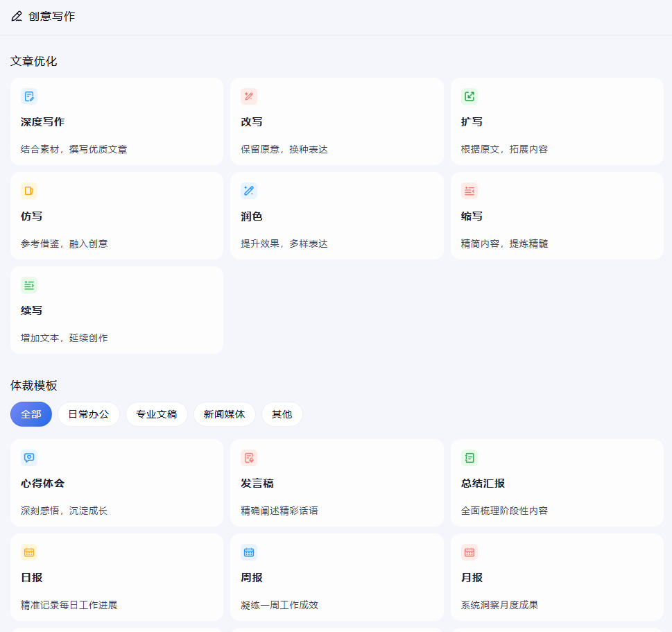
Task: Click the text 全面梳理阶段性内容
Action: 504,511
